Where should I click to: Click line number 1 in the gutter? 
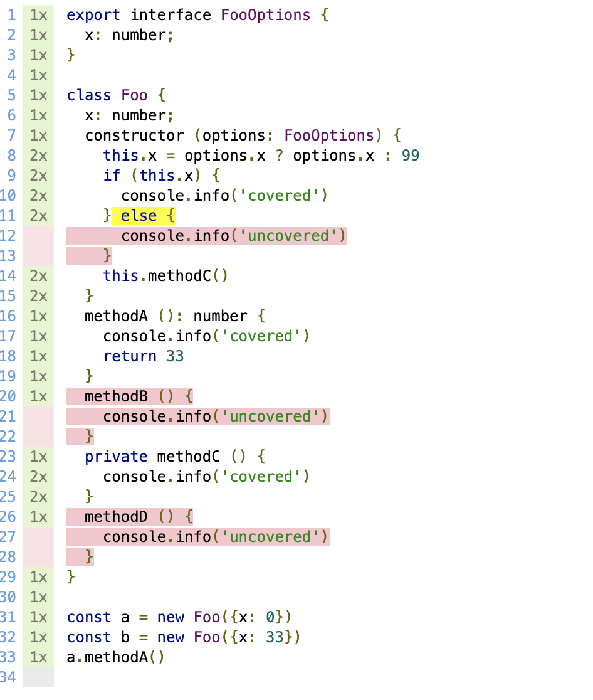coord(12,15)
